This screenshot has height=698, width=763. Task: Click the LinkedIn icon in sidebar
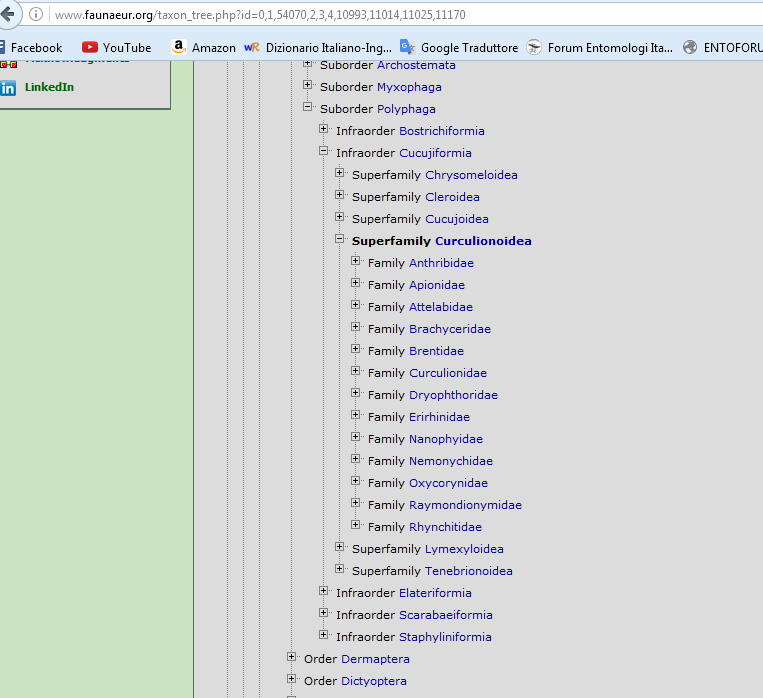[x=8, y=87]
